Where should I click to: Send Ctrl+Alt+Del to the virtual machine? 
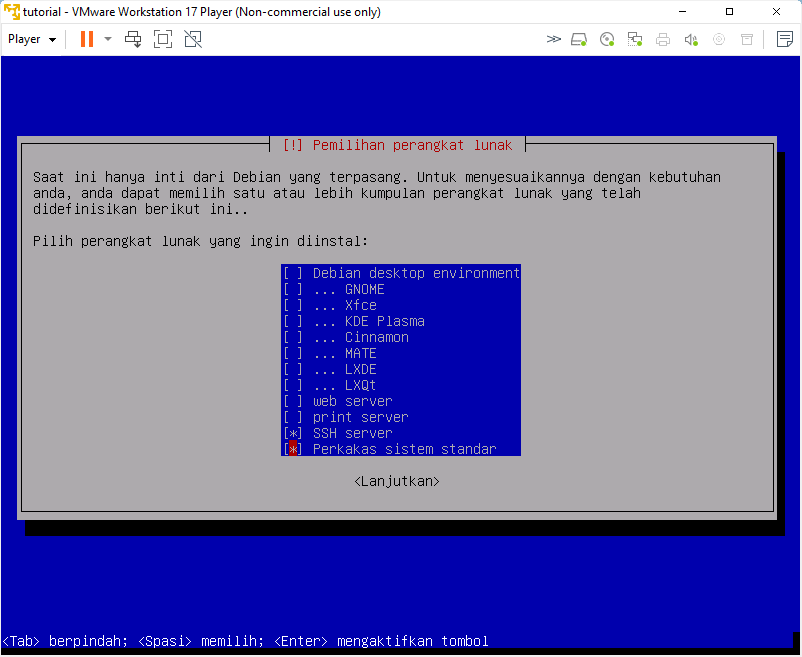tap(133, 39)
